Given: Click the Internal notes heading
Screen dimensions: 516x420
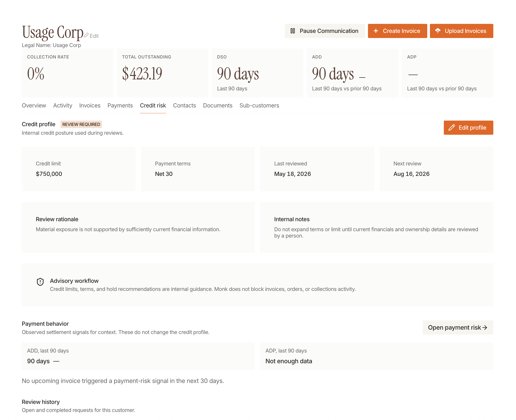Looking at the screenshot, I should tap(292, 219).
